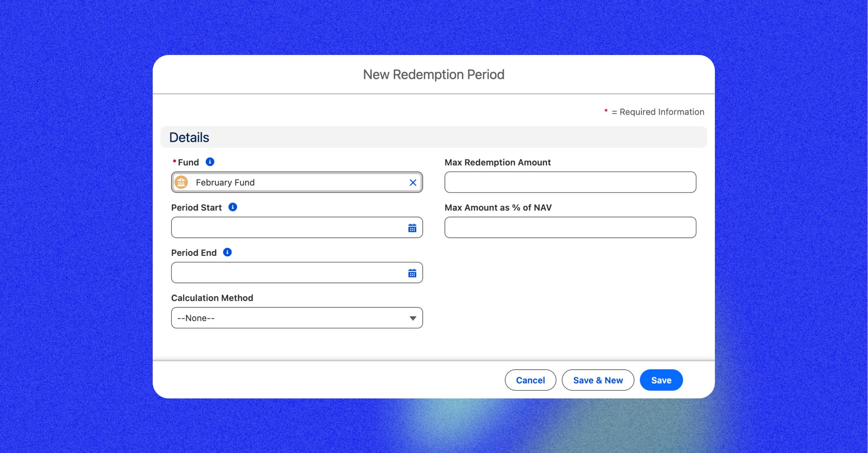Open the Period Start calendar picker
Viewport: 868px width, 453px height.
[412, 228]
